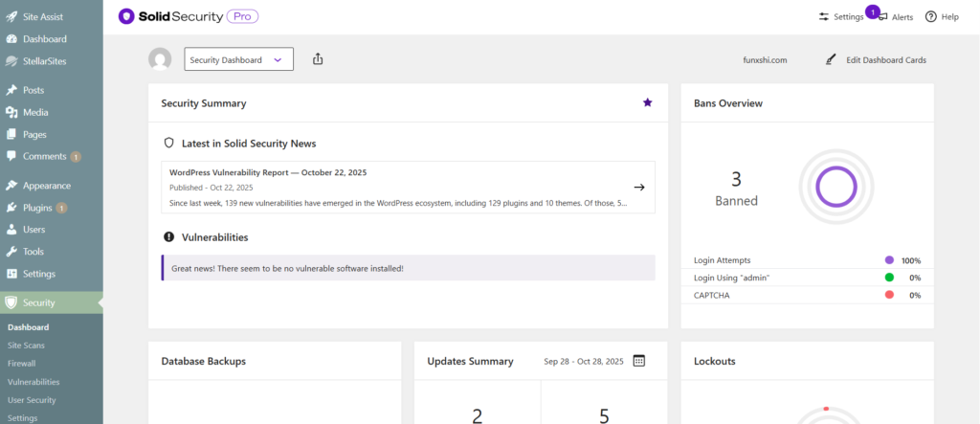Click the purple Login Attempts legend dot
Image resolution: width=980 pixels, height=424 pixels.
coord(889,260)
